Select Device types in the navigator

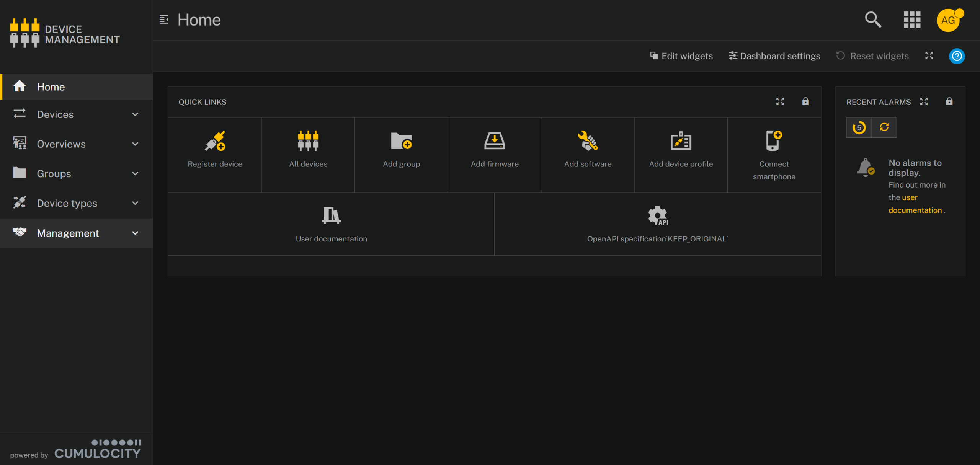(x=67, y=203)
